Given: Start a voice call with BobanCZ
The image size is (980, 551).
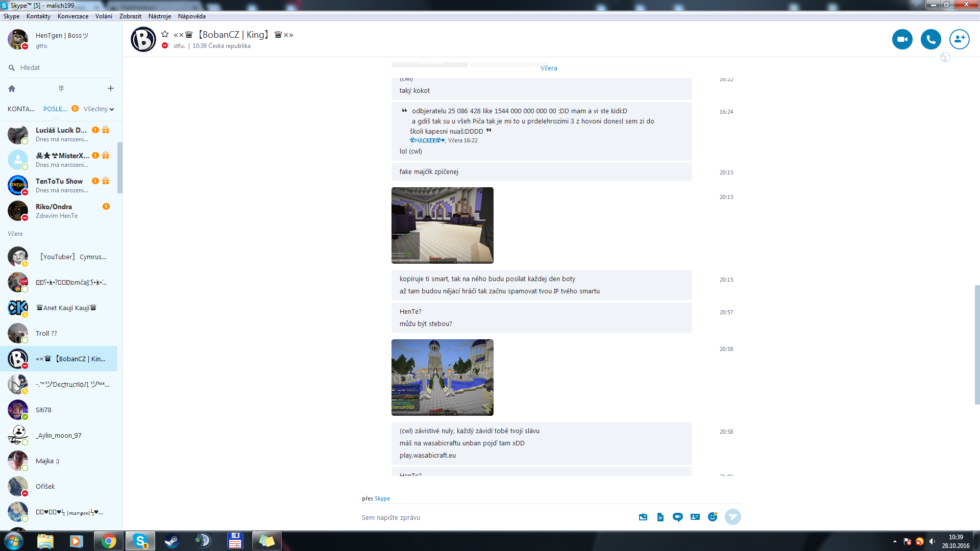Looking at the screenshot, I should tap(930, 39).
